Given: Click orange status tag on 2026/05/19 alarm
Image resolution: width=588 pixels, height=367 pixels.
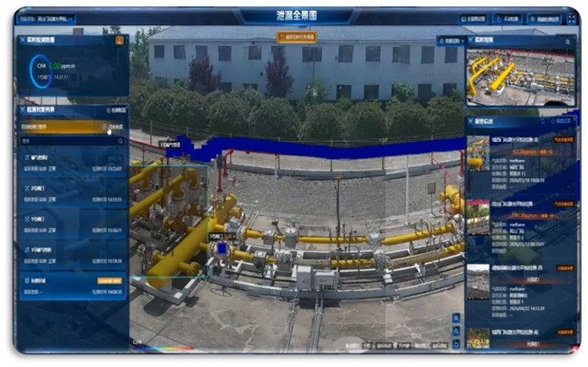Looking at the screenshot, I should point(564,140).
